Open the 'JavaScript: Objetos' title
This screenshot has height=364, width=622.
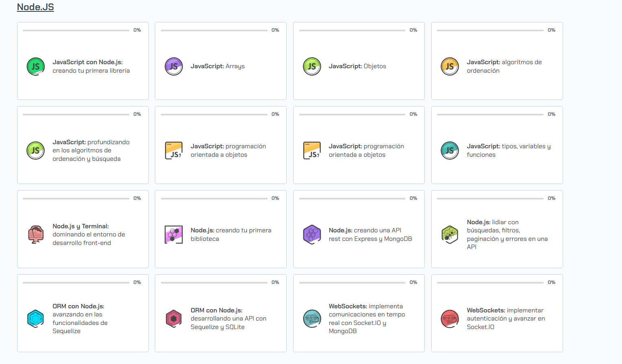[357, 66]
